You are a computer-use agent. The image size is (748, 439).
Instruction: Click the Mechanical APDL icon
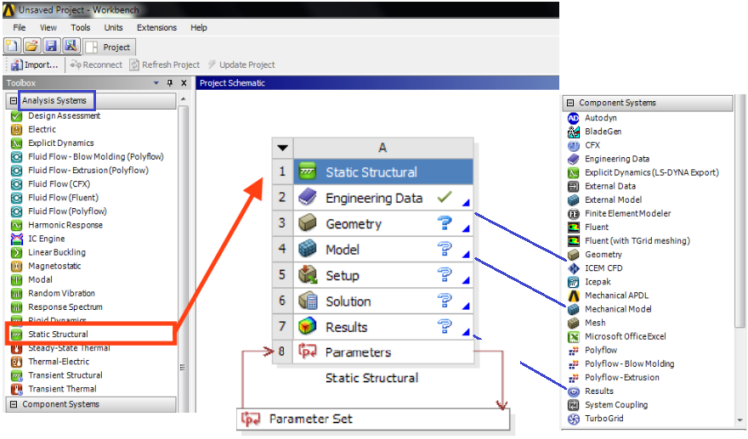tap(573, 296)
